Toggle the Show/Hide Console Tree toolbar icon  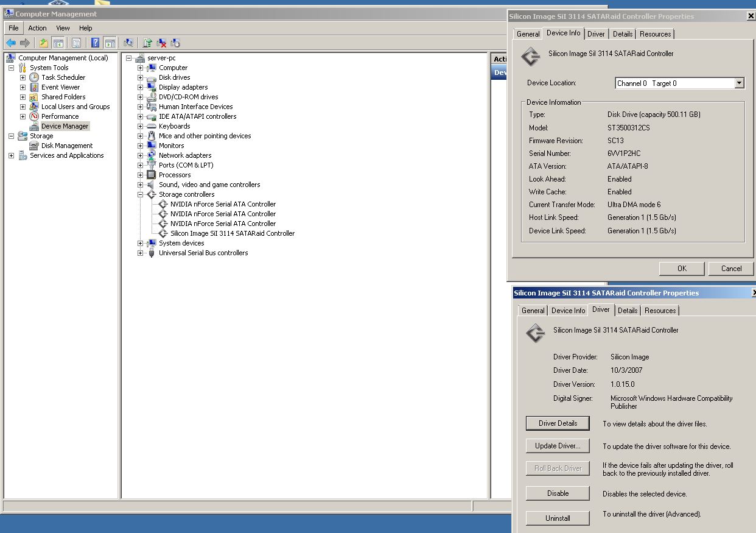tap(58, 43)
